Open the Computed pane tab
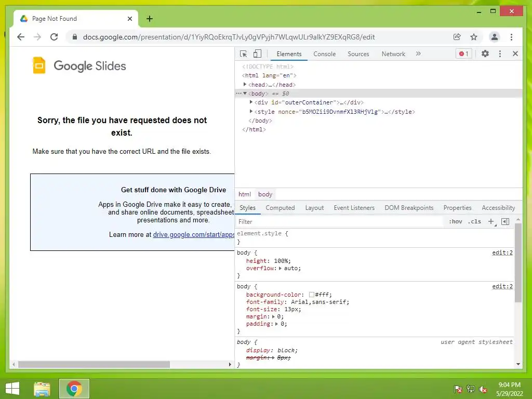 280,208
